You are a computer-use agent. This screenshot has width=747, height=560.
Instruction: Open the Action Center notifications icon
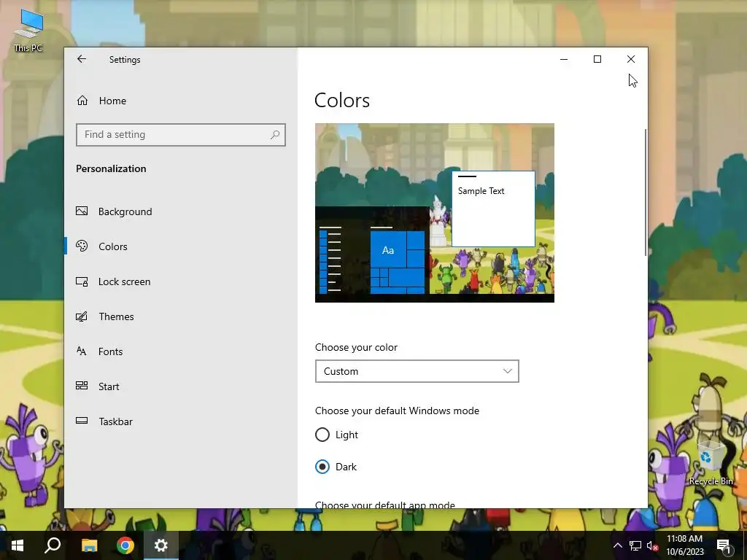tap(724, 546)
